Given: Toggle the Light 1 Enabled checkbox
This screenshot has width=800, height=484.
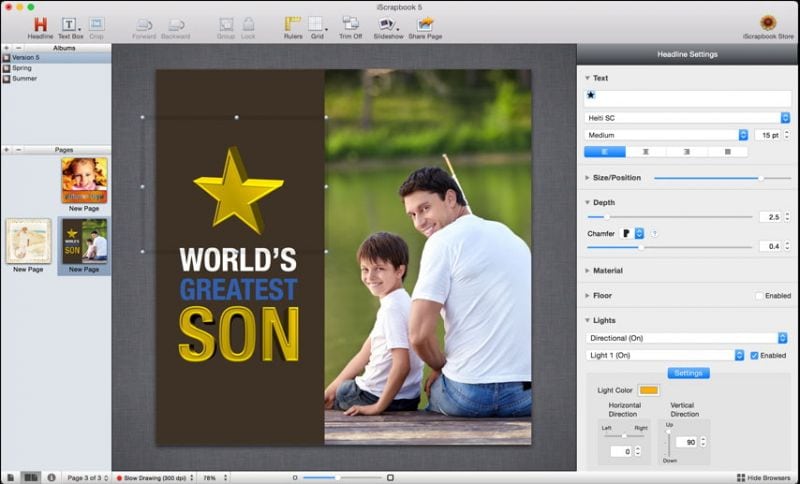Looking at the screenshot, I should tap(755, 355).
